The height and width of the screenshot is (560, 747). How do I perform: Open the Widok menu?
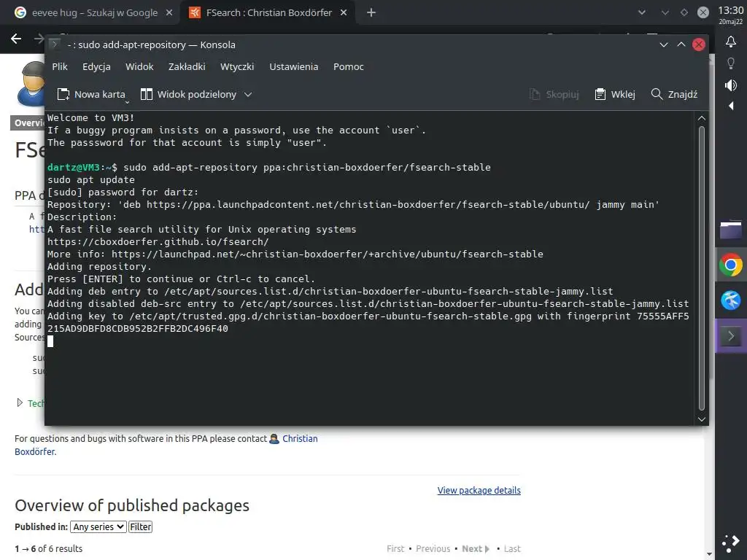tap(139, 66)
